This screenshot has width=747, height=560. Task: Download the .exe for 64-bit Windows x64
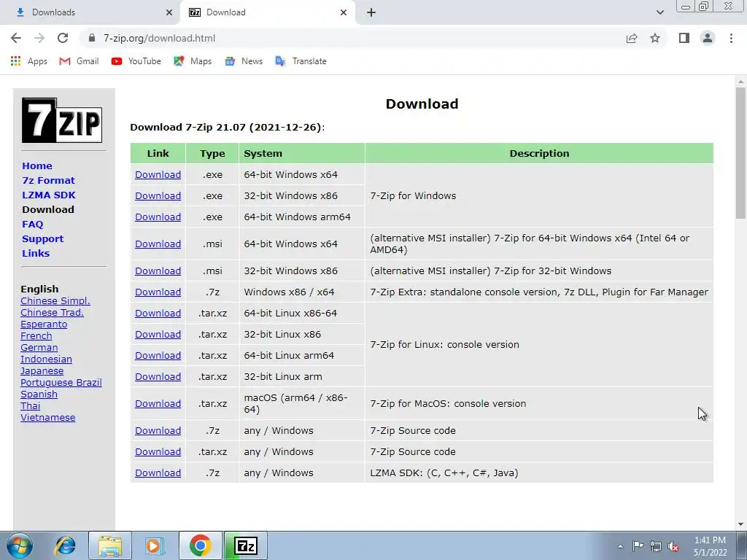coord(158,175)
